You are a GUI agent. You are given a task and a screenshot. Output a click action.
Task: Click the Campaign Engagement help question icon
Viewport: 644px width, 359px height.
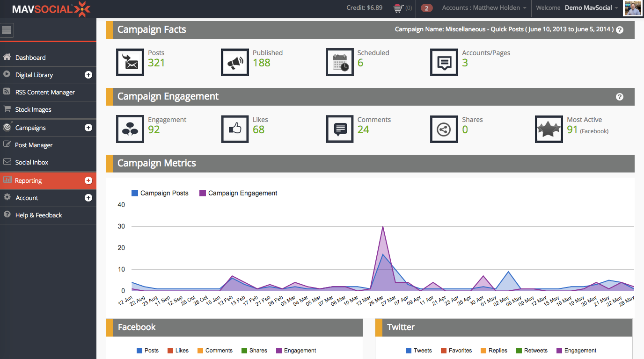[x=620, y=97]
